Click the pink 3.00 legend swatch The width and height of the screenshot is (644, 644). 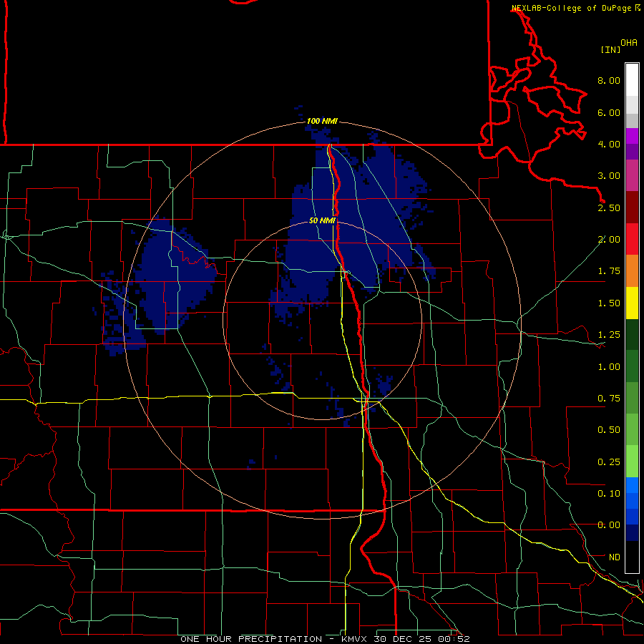(x=632, y=176)
